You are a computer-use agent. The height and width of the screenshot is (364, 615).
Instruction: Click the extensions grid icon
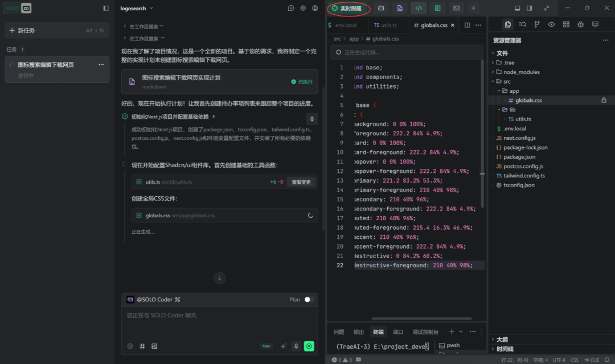pos(566,24)
